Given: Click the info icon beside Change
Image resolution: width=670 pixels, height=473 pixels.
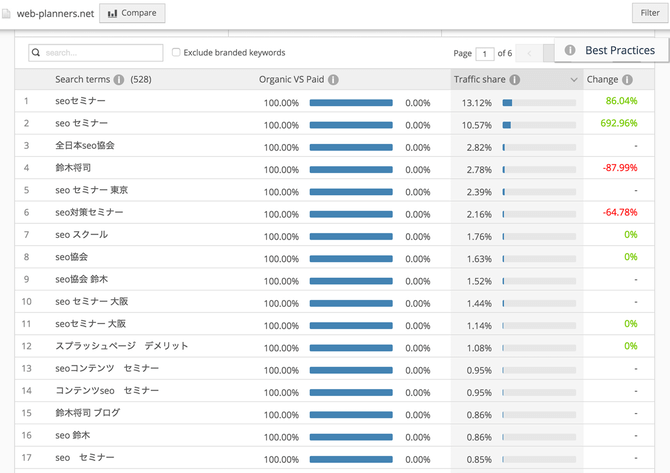Looking at the screenshot, I should (x=627, y=80).
